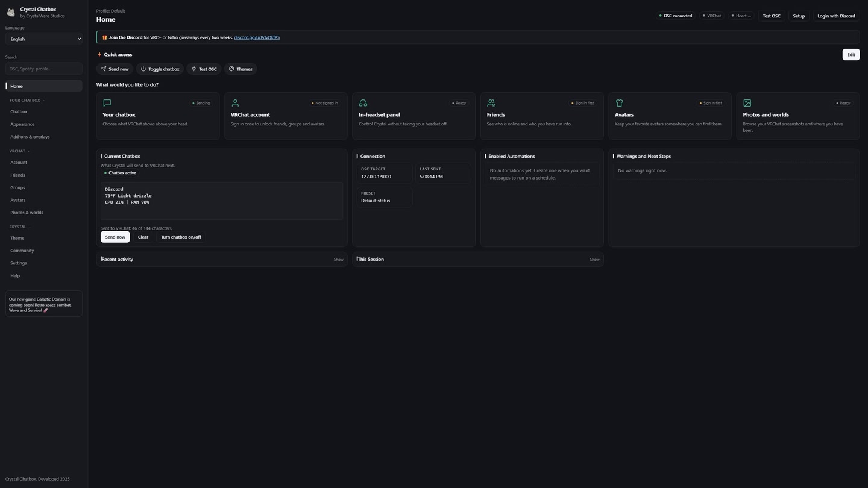Click the Toggle chatbox quick access chip
This screenshot has width=868, height=488.
coord(160,69)
